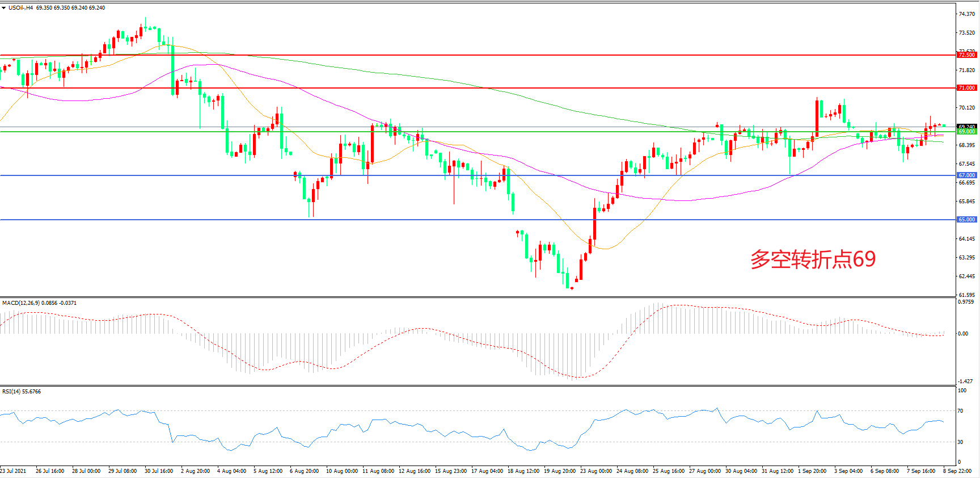
Task: Open the chart dropdown arrow beside USOil
Action: (4, 8)
